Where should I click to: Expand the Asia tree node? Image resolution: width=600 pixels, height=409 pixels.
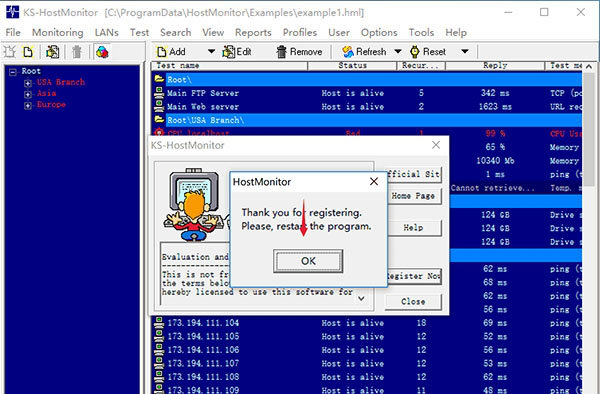[x=28, y=94]
